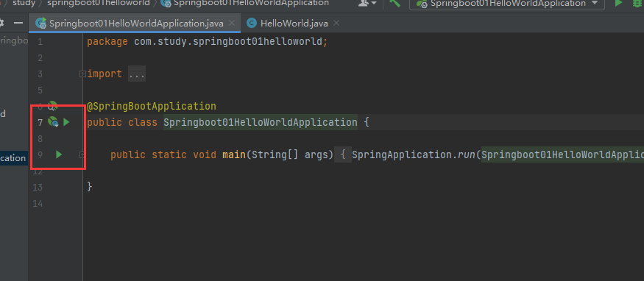644x281 pixels.
Task: Click the 'import' keyword on line 3
Action: point(105,74)
